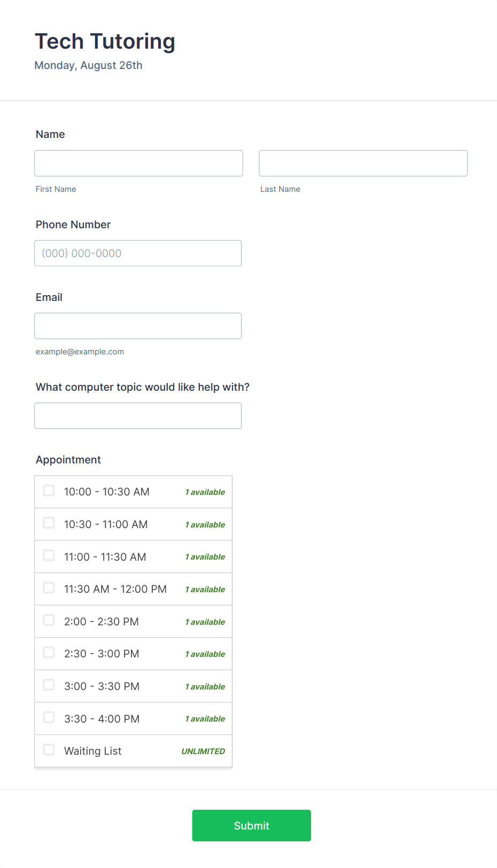
Task: Select the 10:30 - 11:00 AM checkbox
Action: click(49, 523)
